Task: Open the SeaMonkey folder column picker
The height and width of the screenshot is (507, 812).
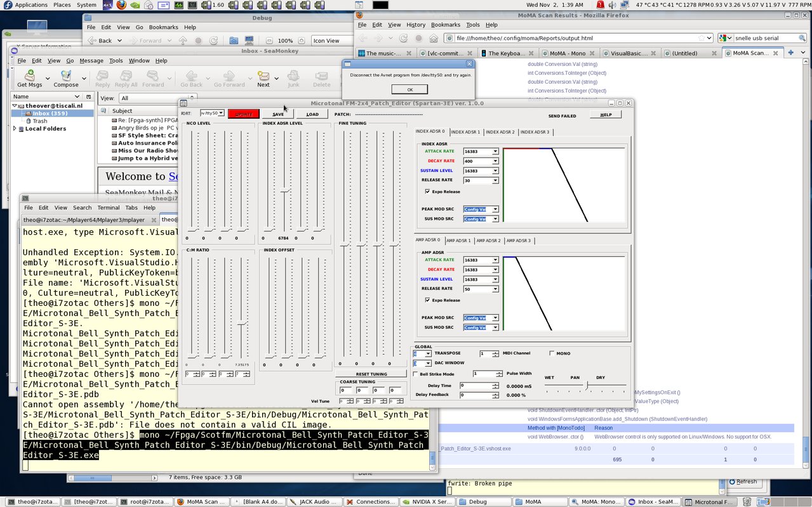Action: (x=90, y=98)
